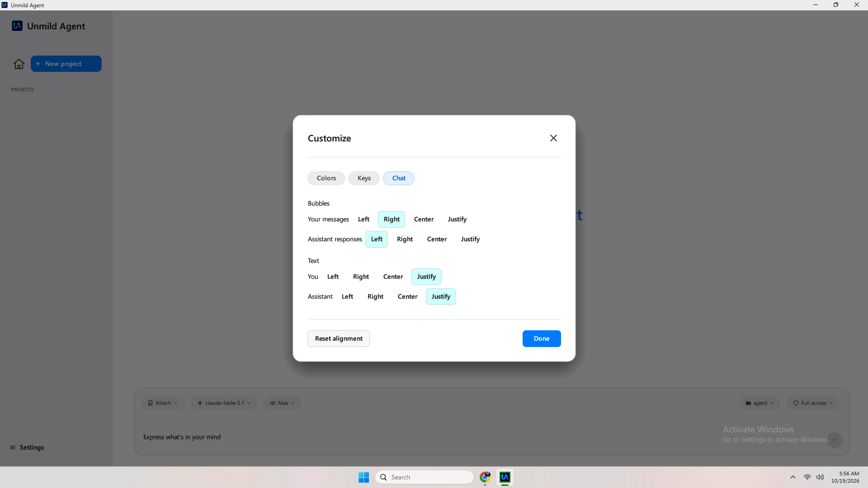Open the Full access dropdown
The height and width of the screenshot is (488, 868).
point(813,403)
